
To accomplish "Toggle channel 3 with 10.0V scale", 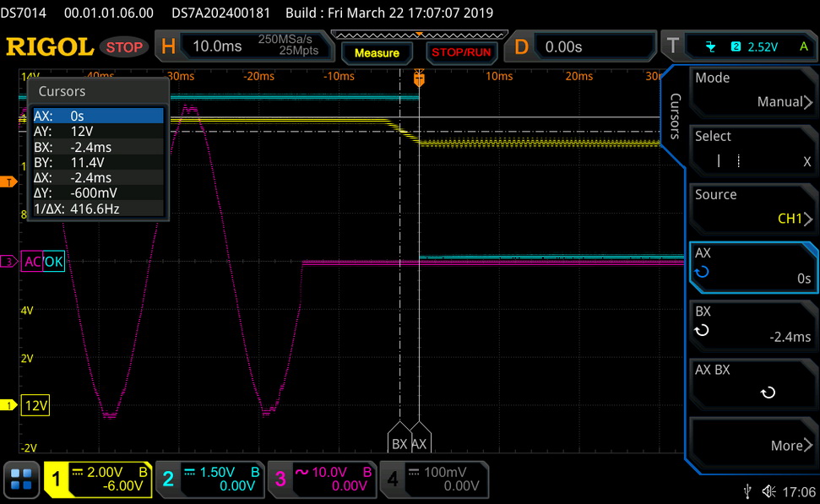I will [322, 479].
